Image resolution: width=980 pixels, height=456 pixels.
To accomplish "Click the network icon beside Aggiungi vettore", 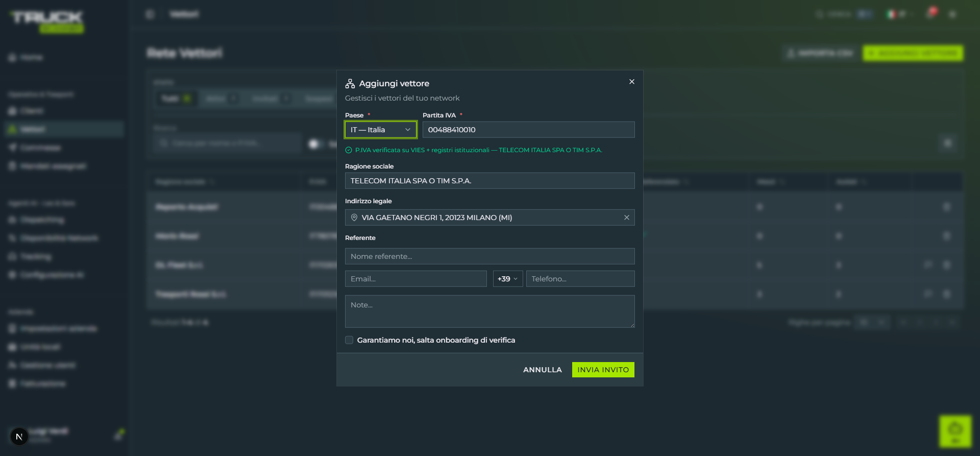I will point(350,83).
